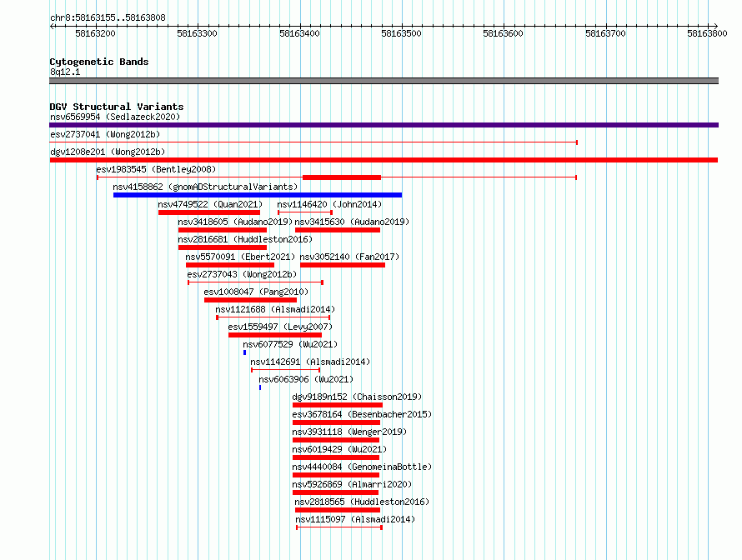Open nsv5926869 (Almarri2020) label

click(352, 484)
